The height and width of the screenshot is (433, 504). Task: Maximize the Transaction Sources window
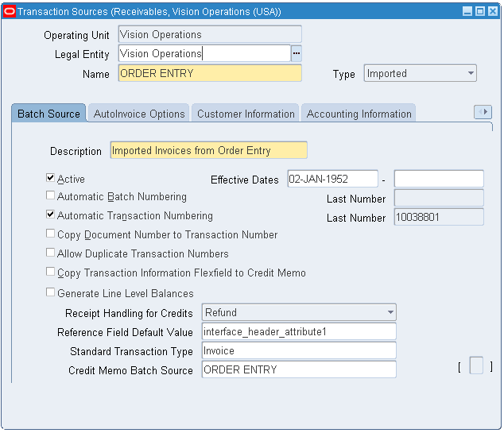click(x=480, y=11)
